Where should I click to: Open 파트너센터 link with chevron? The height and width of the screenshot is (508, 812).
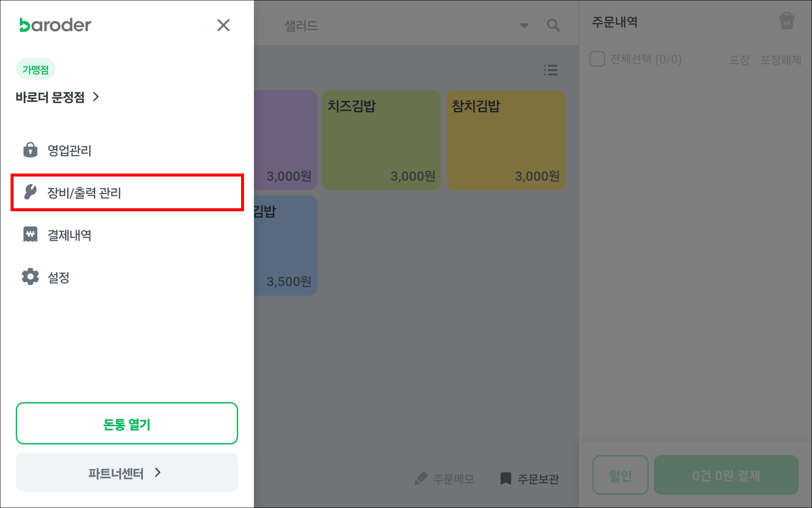tap(127, 472)
